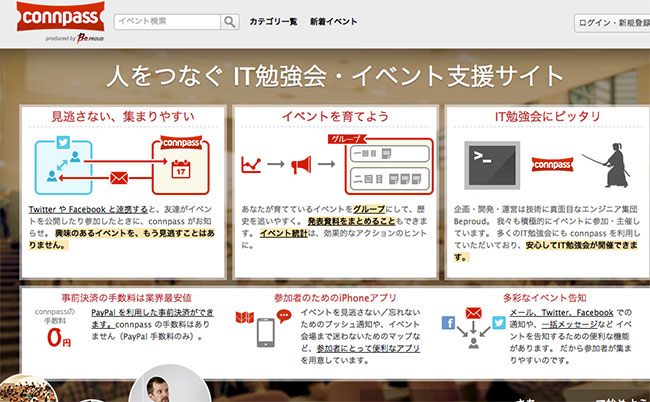Focus the イベント検索 search field

[x=167, y=22]
